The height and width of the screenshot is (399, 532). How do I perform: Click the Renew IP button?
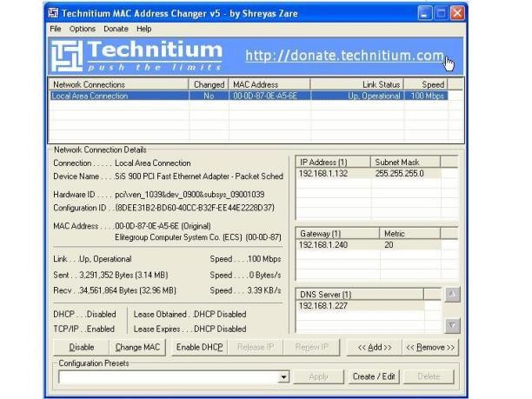tap(311, 347)
